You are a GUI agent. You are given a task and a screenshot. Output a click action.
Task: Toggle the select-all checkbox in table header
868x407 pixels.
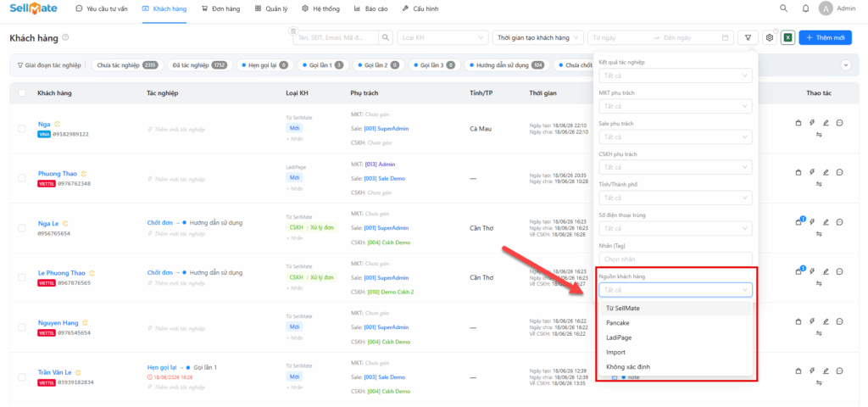22,93
